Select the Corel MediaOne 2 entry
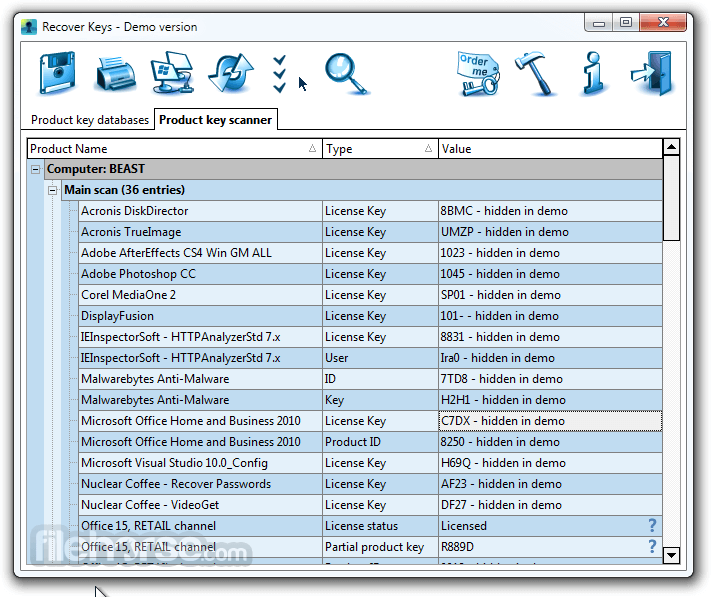 click(x=371, y=295)
